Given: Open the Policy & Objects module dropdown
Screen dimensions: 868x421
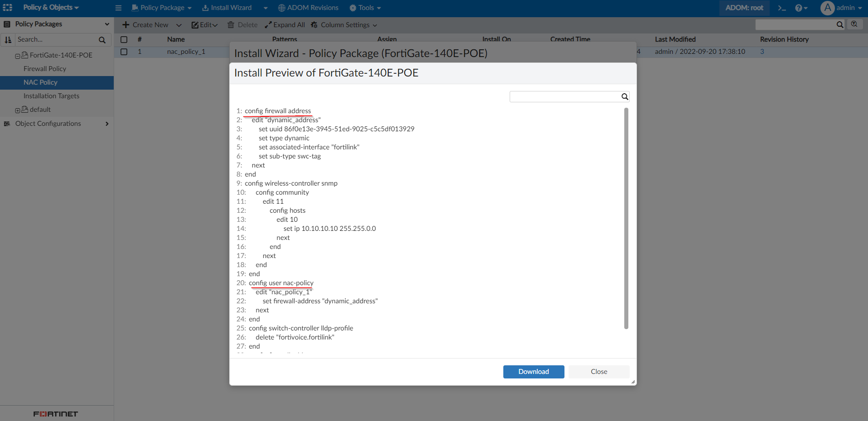Looking at the screenshot, I should (x=51, y=8).
